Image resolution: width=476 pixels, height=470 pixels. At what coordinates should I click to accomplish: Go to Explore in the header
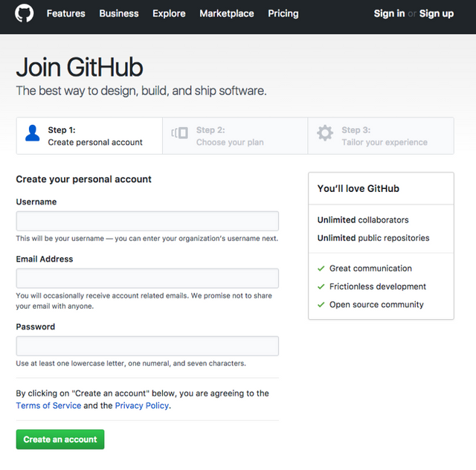[169, 13]
